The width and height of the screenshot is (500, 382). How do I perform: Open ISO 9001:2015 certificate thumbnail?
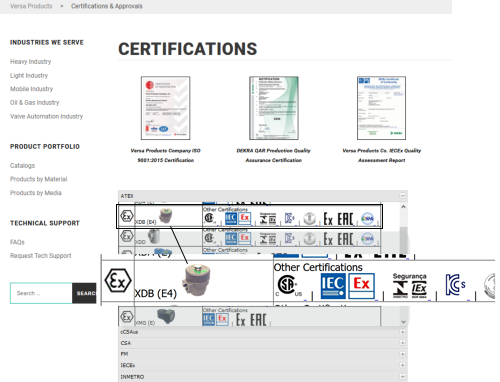point(166,108)
